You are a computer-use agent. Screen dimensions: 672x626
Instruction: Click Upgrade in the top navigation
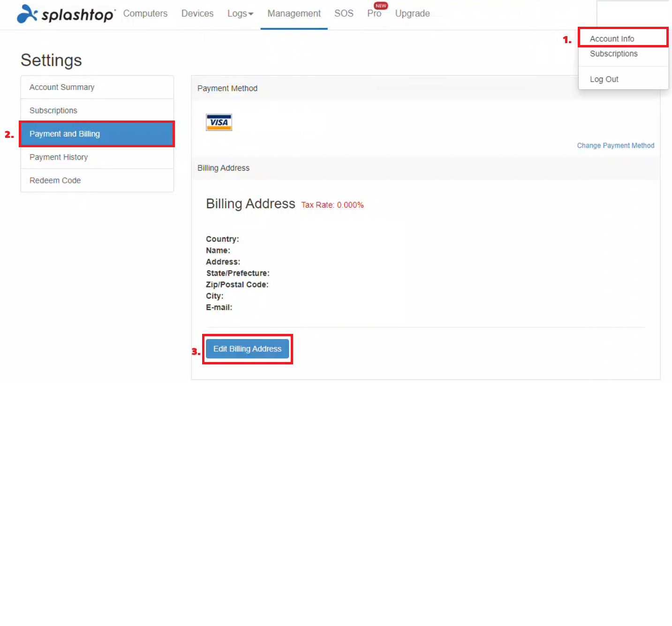point(412,14)
